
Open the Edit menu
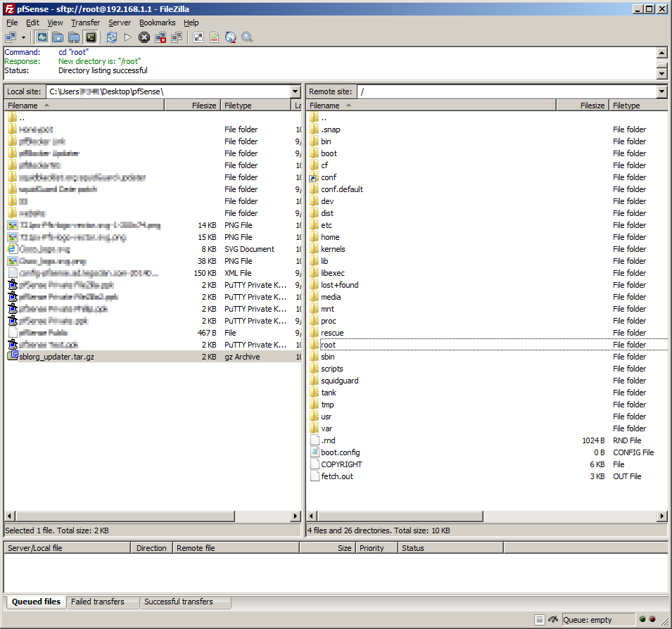(x=32, y=23)
